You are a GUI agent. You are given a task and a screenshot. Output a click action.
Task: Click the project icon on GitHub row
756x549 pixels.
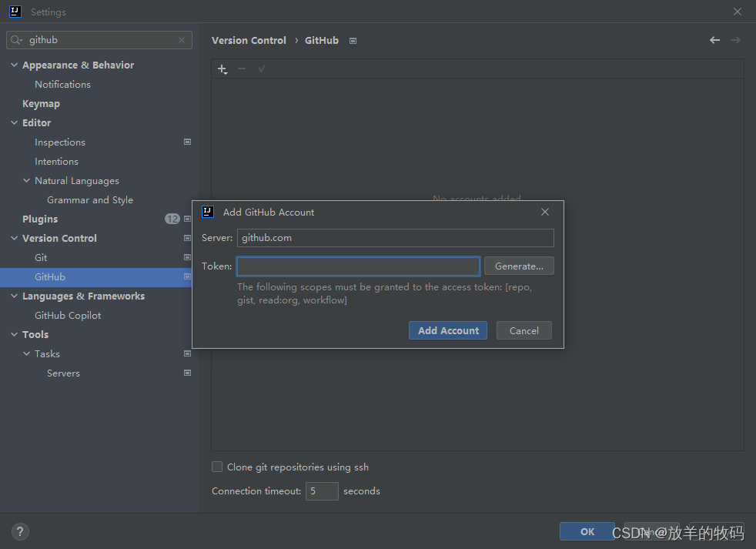188,277
